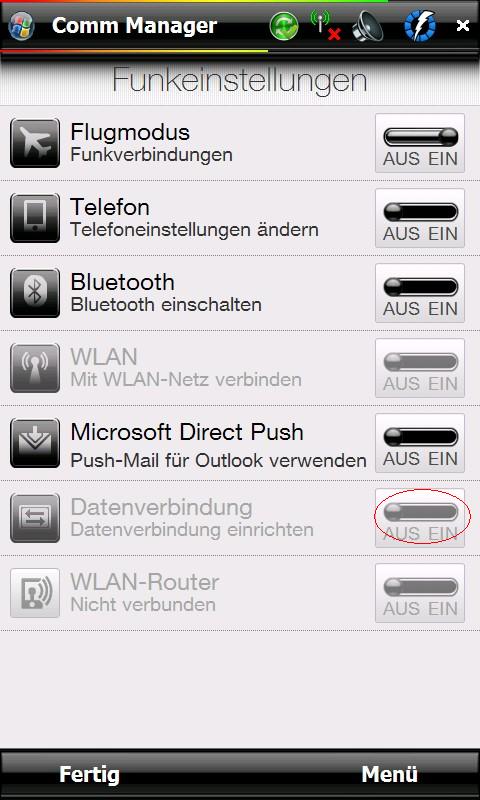The width and height of the screenshot is (480, 800).
Task: Tap the Fertig softkey
Action: (89, 774)
